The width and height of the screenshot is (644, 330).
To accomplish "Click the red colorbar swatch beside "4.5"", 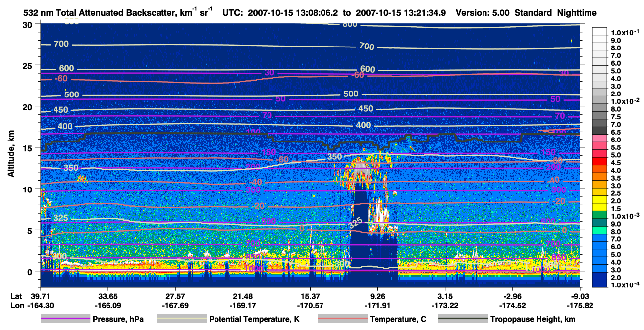I will pyautogui.click(x=600, y=162).
